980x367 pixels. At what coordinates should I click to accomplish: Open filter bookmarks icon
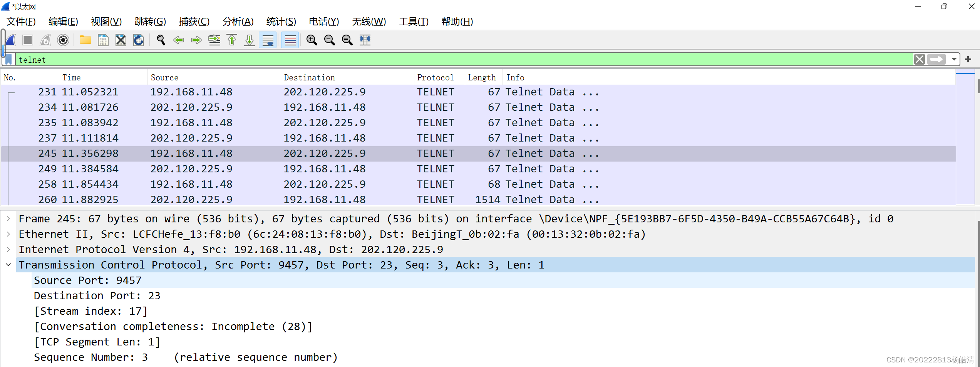(8, 60)
